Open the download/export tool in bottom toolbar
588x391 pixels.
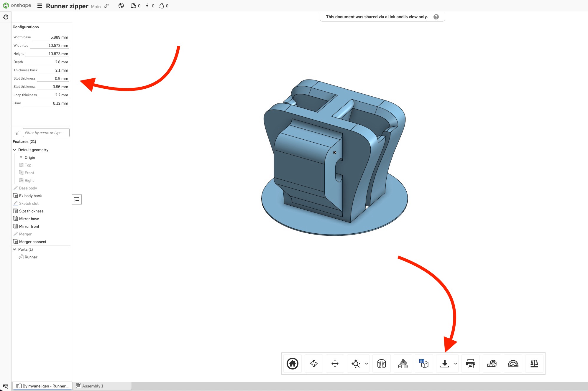[445, 364]
